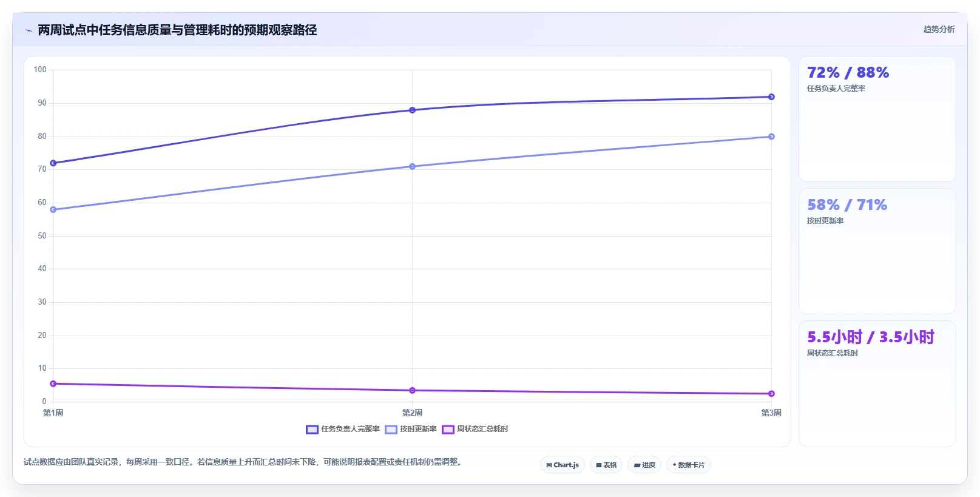Click the 0 y-axis label
980x497 pixels.
pyautogui.click(x=44, y=402)
